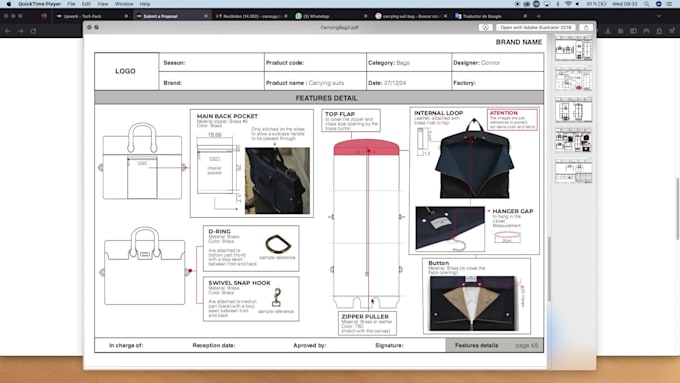Image resolution: width=680 pixels, height=383 pixels.
Task: Click the Designer: Connor field
Action: click(x=497, y=63)
